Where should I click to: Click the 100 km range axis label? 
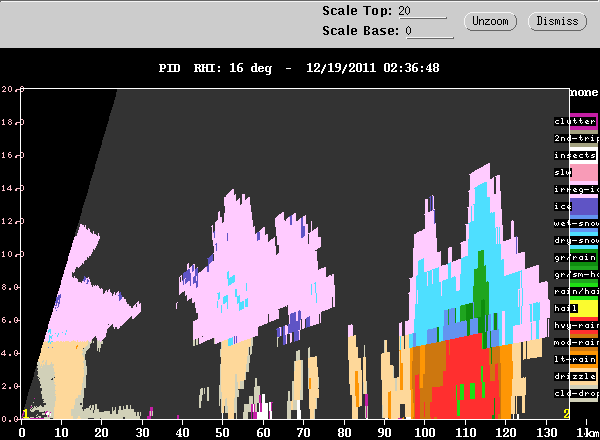(x=424, y=432)
